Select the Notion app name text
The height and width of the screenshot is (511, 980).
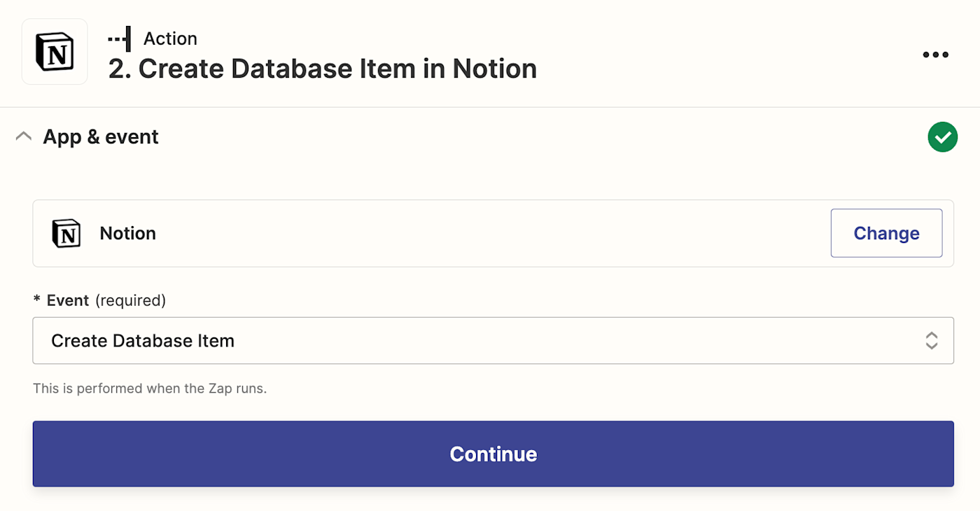[x=127, y=233]
